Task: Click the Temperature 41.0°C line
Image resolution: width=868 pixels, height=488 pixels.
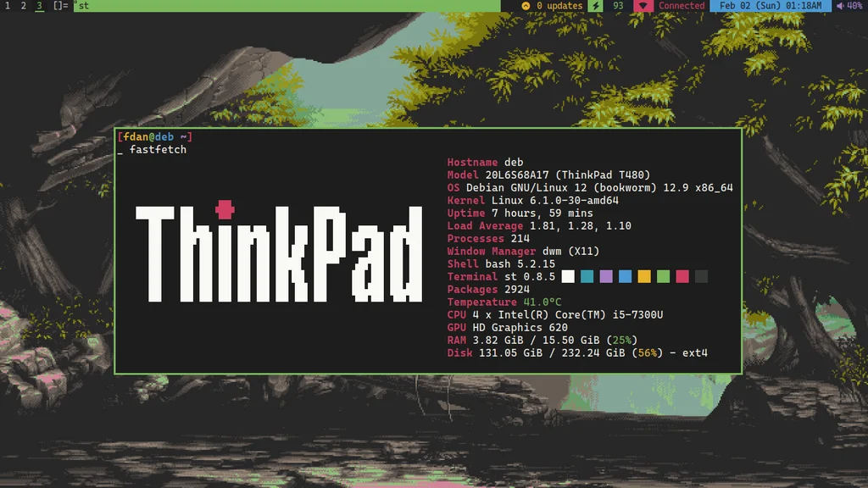Action: coord(504,302)
